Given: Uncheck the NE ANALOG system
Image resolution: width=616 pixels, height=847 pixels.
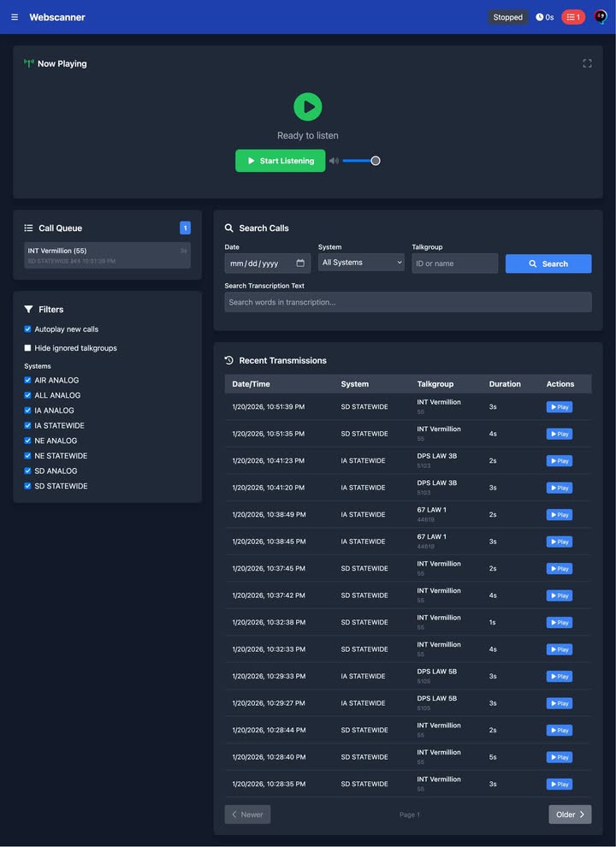Looking at the screenshot, I should pos(27,441).
